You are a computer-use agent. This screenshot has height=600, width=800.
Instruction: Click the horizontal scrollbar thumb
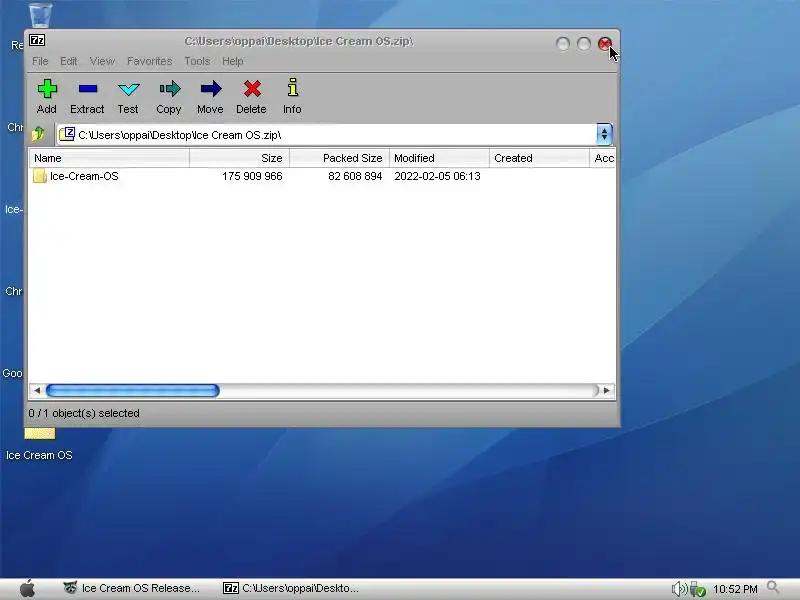(x=133, y=390)
